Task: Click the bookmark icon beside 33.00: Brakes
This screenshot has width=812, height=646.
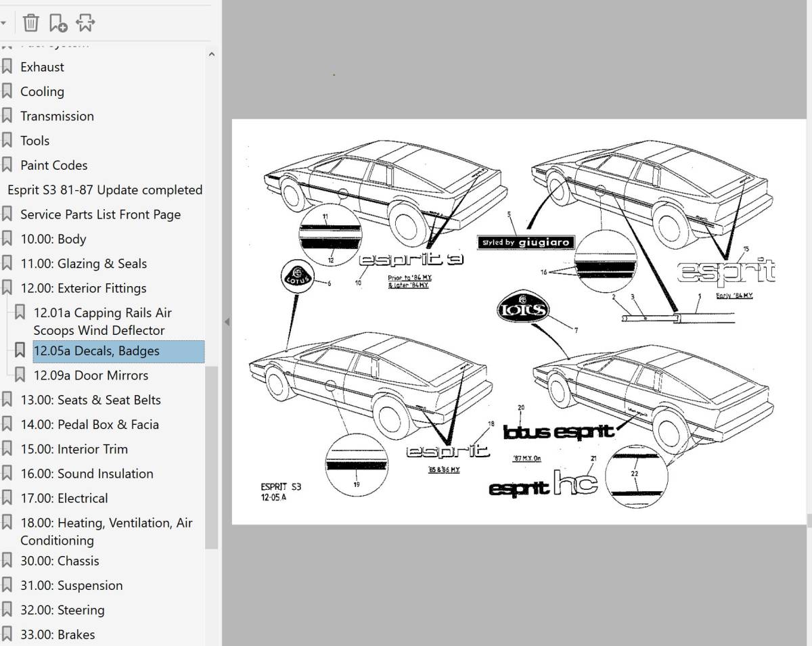Action: point(7,635)
